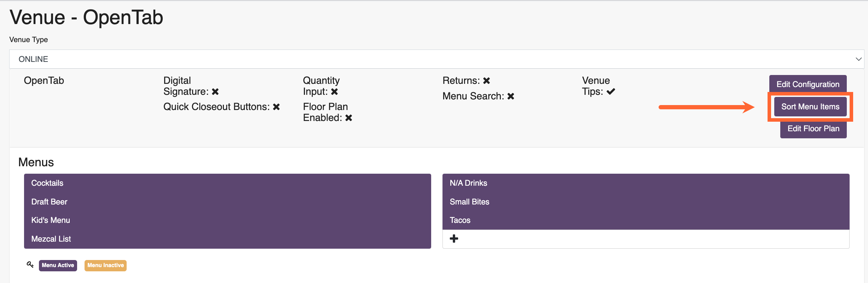868x283 pixels.
Task: Click the Menus section heading
Action: coord(36,162)
